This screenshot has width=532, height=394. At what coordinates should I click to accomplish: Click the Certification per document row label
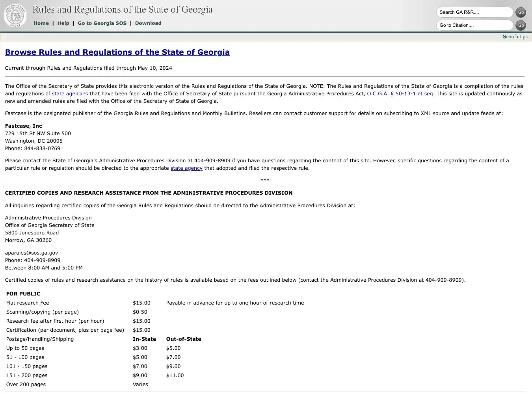pos(65,330)
